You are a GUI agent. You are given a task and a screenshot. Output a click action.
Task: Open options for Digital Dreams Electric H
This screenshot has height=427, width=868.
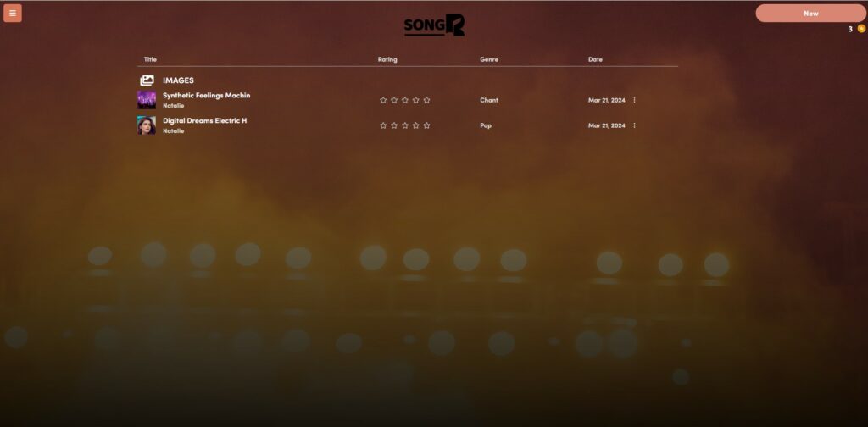pyautogui.click(x=634, y=125)
